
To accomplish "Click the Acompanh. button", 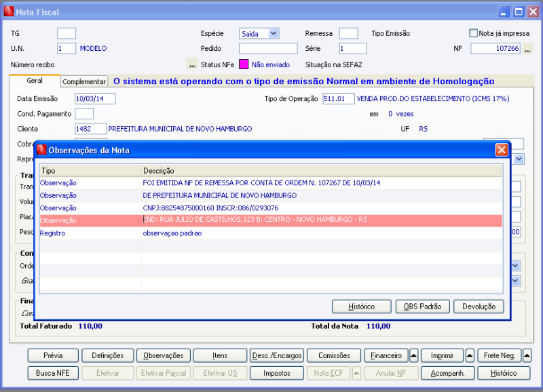I will tap(447, 373).
